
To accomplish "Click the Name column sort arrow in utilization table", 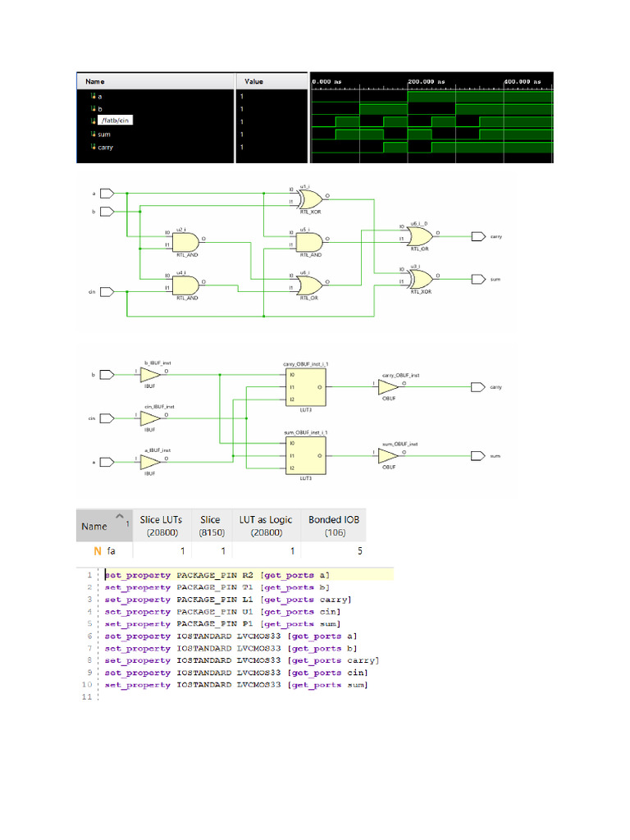I will [x=120, y=516].
